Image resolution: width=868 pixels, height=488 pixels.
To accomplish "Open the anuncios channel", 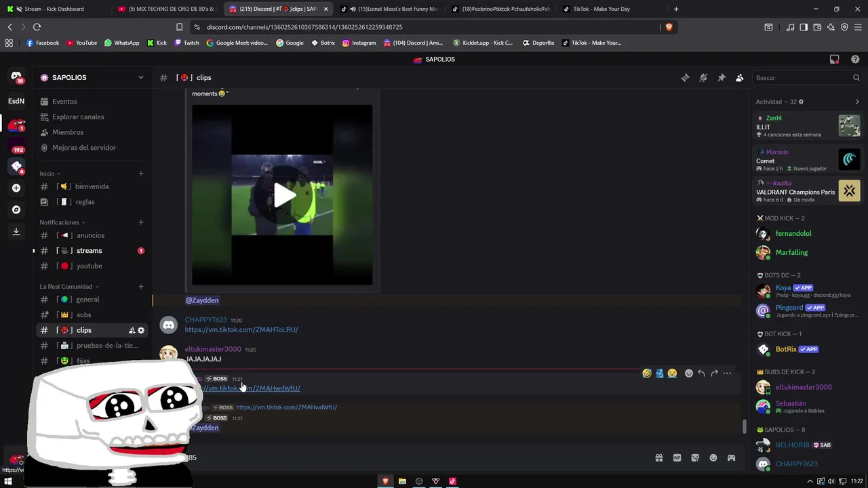I will tap(92, 235).
